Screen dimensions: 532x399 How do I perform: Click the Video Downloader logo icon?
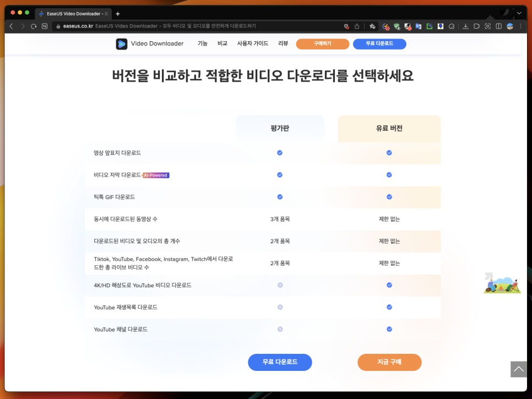coord(122,43)
